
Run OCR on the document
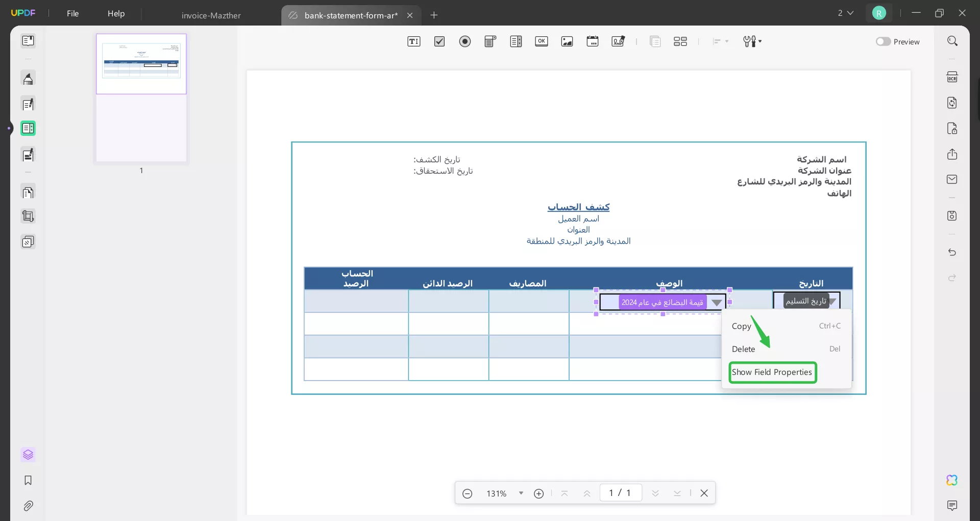[952, 77]
